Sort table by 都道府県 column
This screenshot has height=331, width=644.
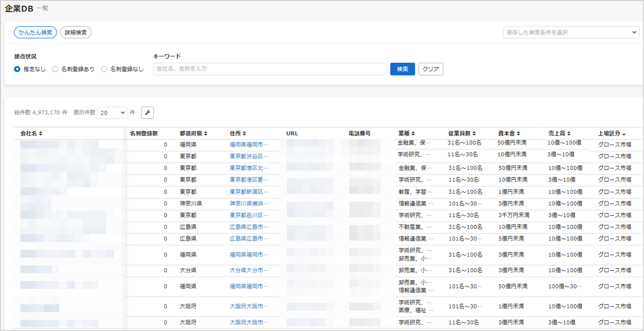[205, 134]
